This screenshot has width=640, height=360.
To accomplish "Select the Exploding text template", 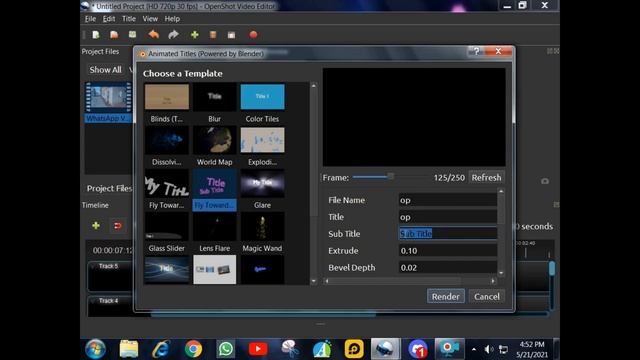I will 262,140.
